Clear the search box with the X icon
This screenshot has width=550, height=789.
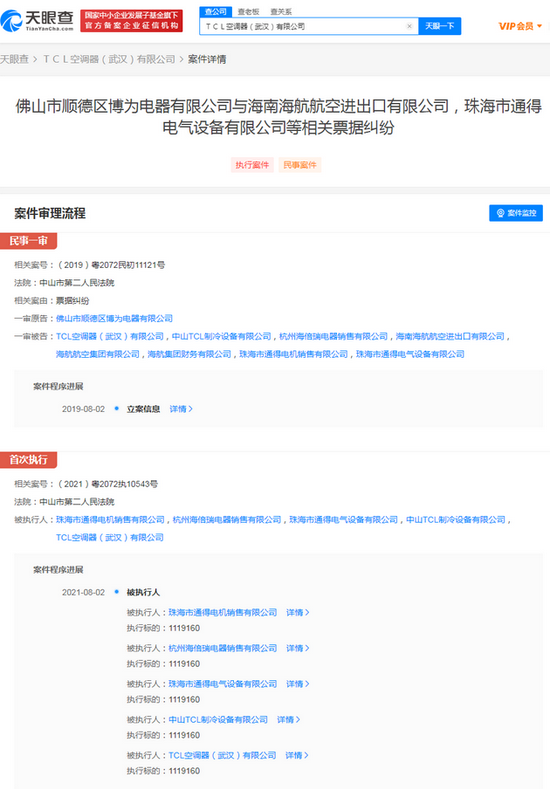tap(410, 26)
